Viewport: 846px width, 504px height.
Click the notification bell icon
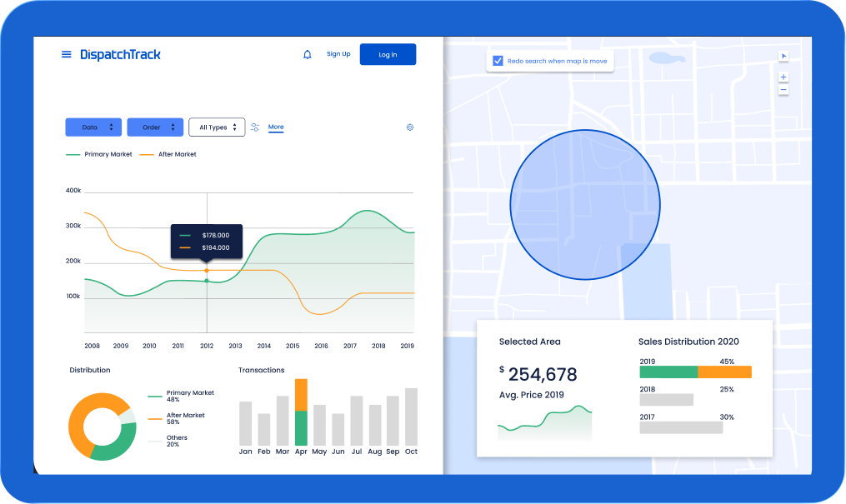(307, 54)
